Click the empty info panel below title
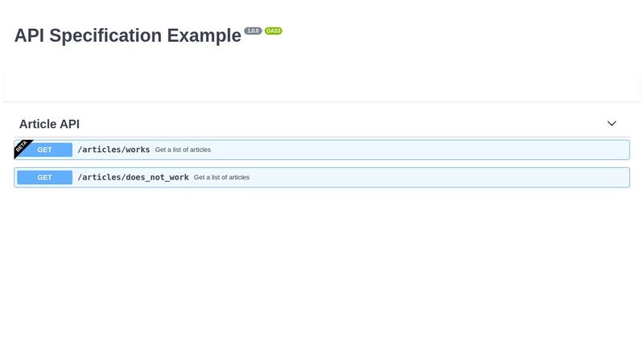The width and height of the screenshot is (644, 362). [x=322, y=85]
